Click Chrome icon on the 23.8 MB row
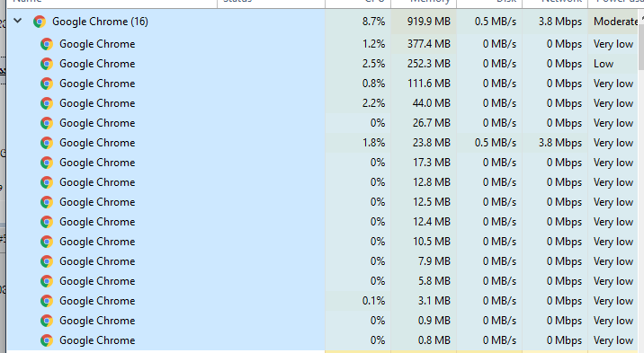The width and height of the screenshot is (644, 353). click(x=47, y=143)
